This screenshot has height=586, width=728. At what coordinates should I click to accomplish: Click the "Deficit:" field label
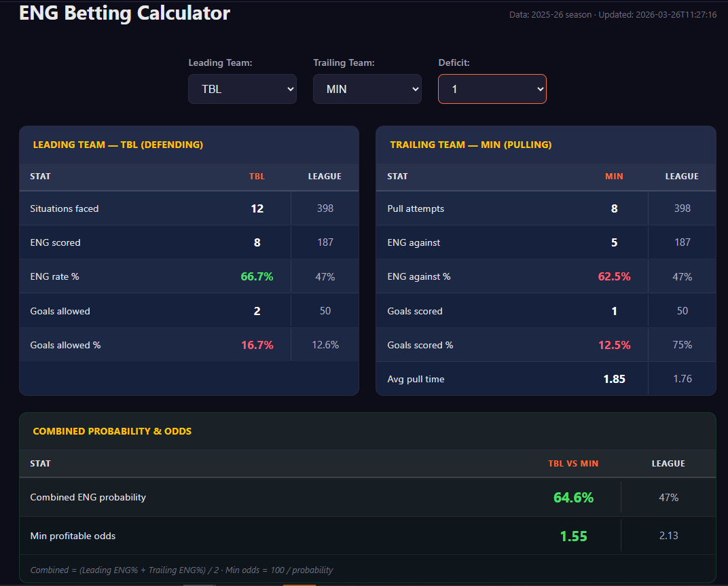tap(454, 62)
